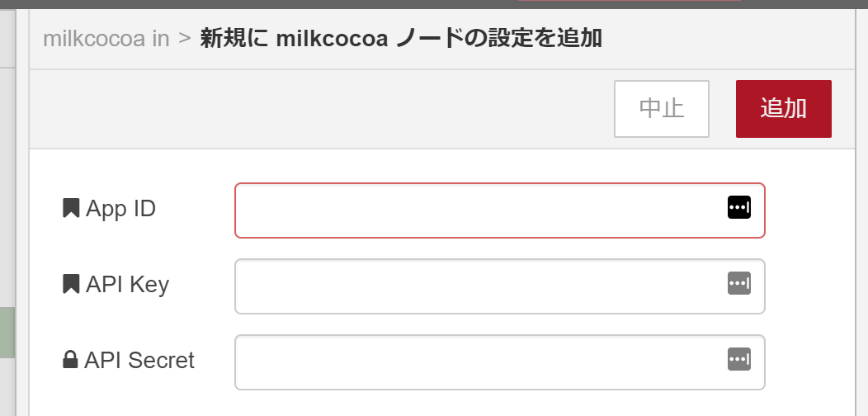This screenshot has height=416, width=868.
Task: Click the 新規に milkcocoa ノードの設定を追加 title
Action: 401,39
